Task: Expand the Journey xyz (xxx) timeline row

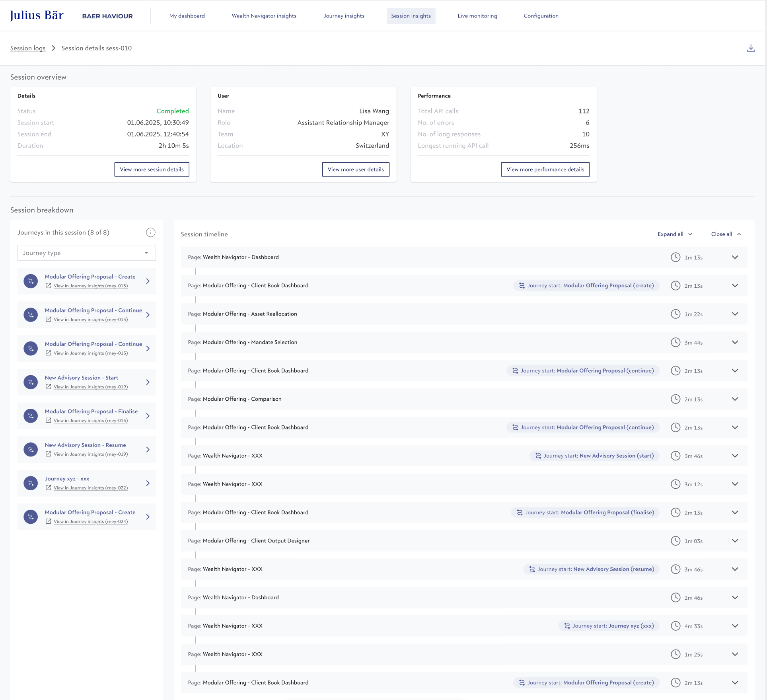Action: click(x=735, y=626)
